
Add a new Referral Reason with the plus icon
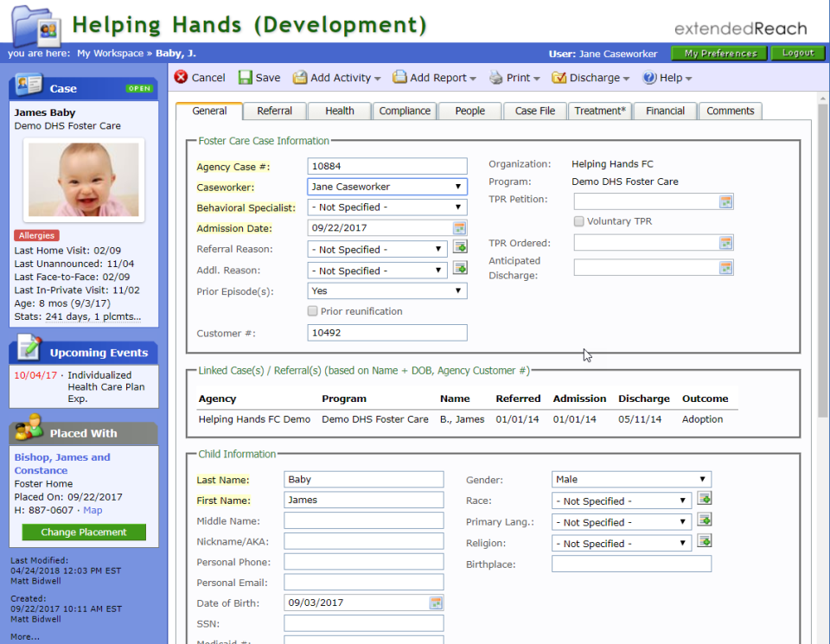click(x=459, y=247)
